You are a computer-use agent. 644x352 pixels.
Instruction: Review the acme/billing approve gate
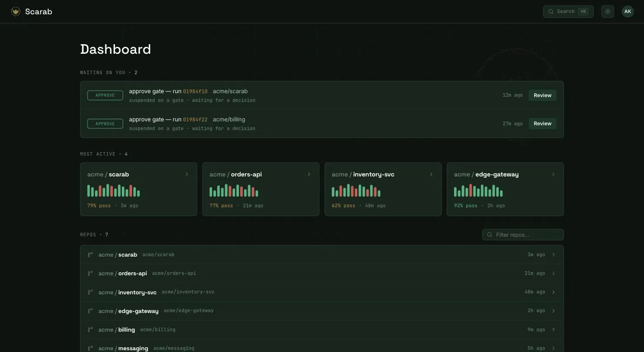pos(543,124)
